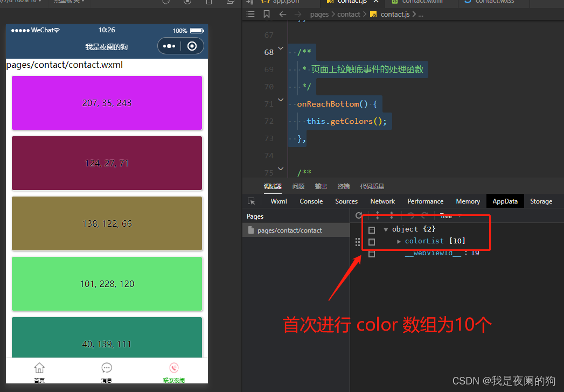Screen dimensions: 564x392
Task: Click the pages breadcrumb segment
Action: [x=319, y=15]
